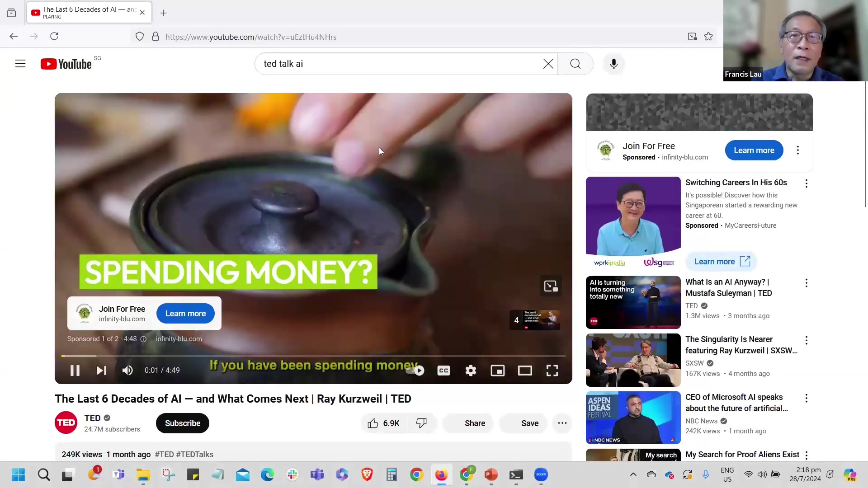Click the up-next ad thumbnail

pos(535,320)
